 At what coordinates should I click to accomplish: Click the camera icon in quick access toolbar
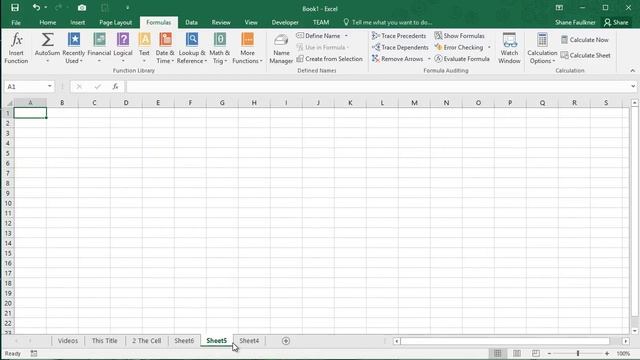tap(82, 8)
